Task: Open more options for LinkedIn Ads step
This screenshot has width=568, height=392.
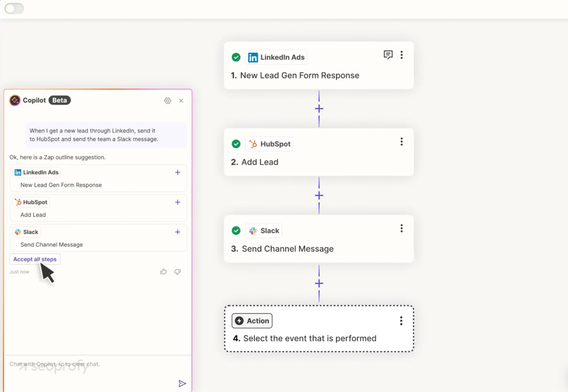Action: pos(401,55)
